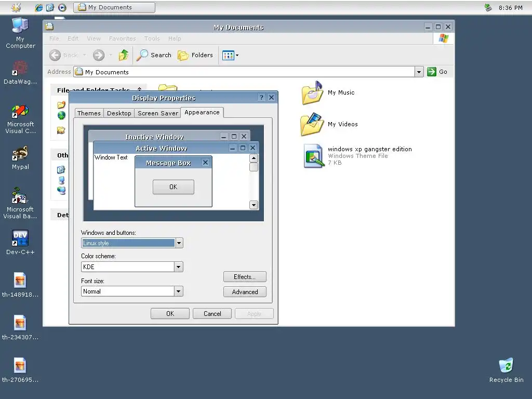
Task: Expand the Address bar dropdown
Action: 419,72
